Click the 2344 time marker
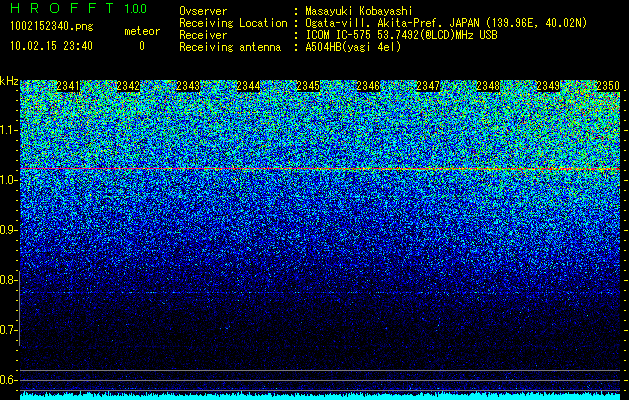The width and height of the screenshot is (629, 400). pos(248,86)
